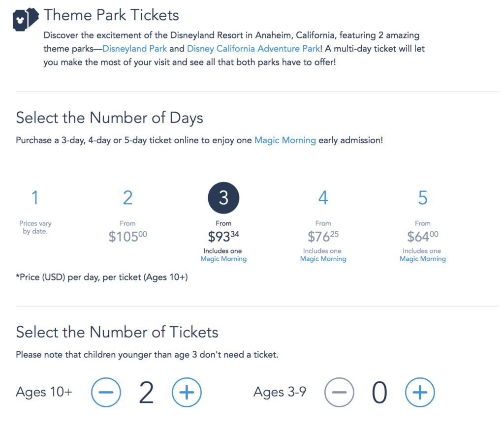This screenshot has height=430, width=504.
Task: Decrease the Ages 10+ ticket count
Action: pyautogui.click(x=106, y=392)
